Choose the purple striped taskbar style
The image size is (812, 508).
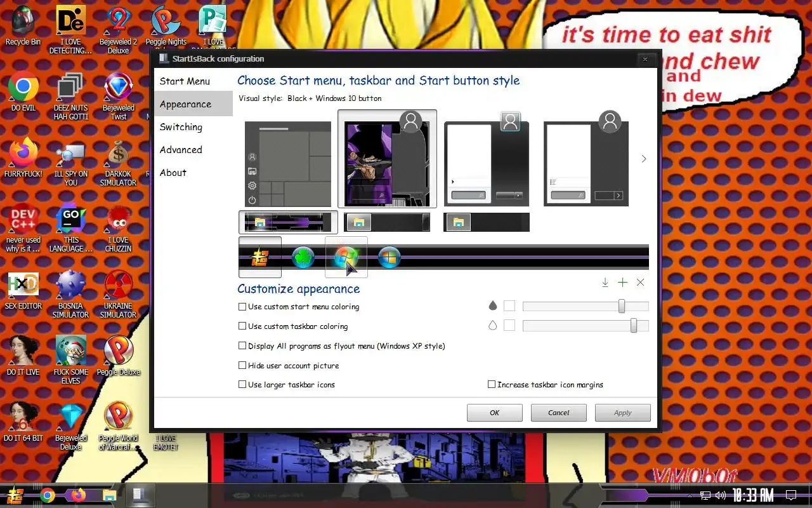click(x=289, y=222)
